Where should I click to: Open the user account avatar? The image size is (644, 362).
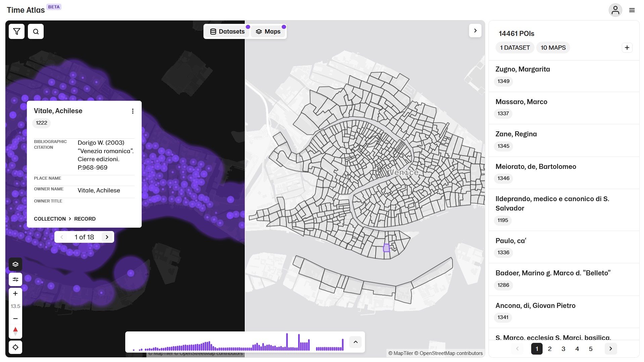(x=615, y=10)
